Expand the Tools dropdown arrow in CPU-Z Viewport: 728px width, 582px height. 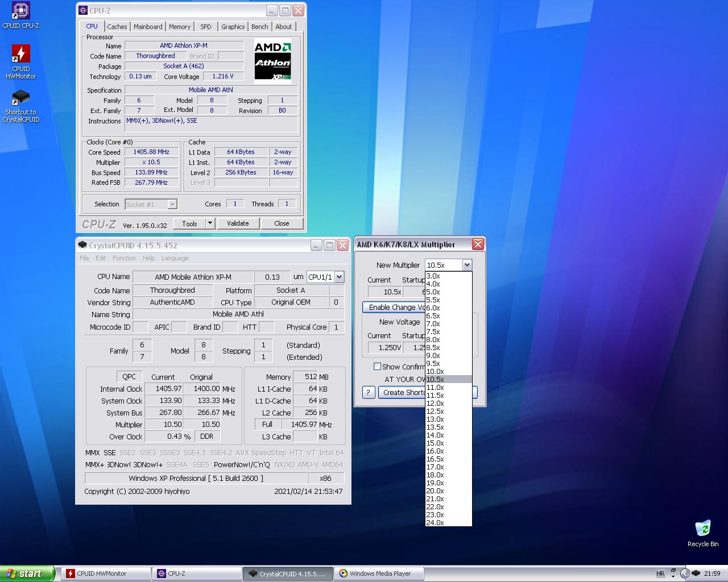210,223
